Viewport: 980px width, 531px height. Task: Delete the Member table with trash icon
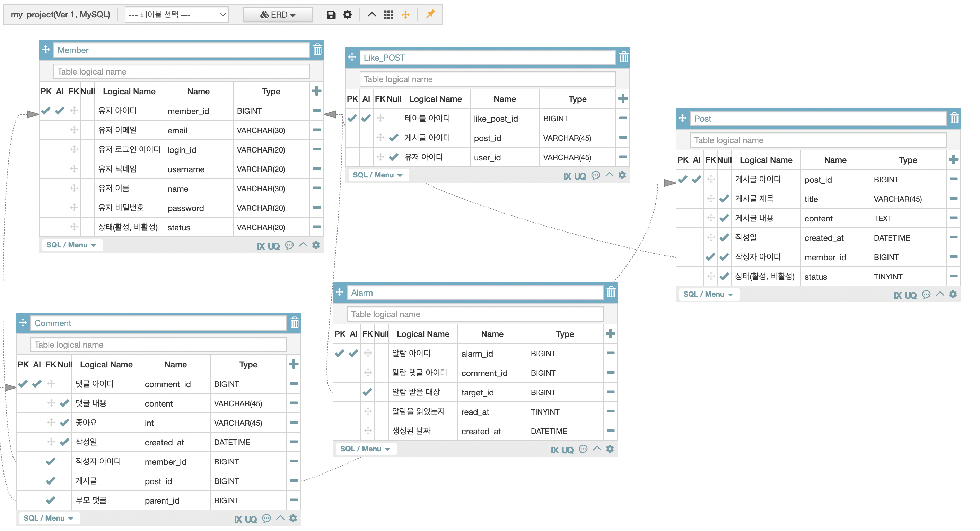coord(317,50)
